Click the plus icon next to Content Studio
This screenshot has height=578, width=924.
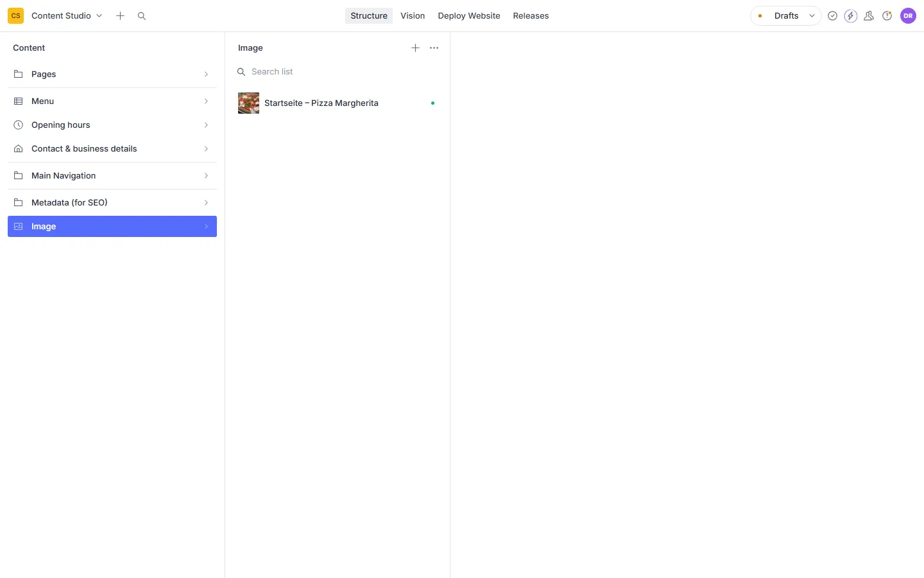(x=120, y=15)
